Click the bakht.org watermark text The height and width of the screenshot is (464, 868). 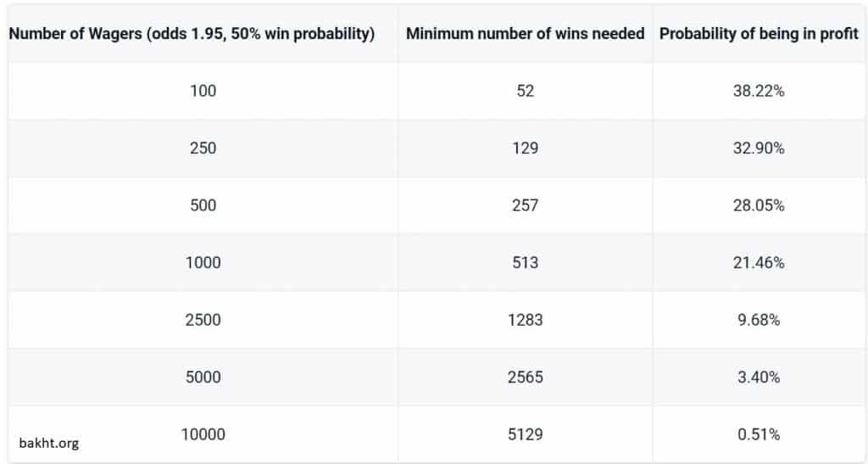tap(48, 443)
